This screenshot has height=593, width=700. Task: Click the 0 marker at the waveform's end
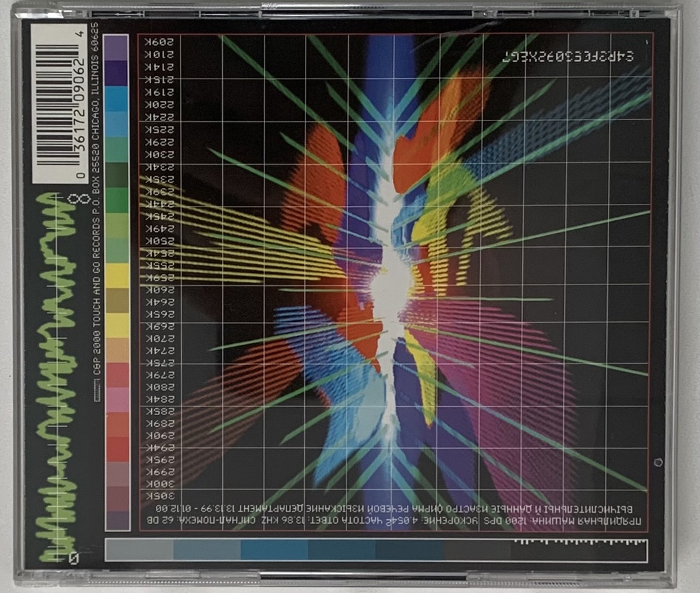(x=74, y=558)
